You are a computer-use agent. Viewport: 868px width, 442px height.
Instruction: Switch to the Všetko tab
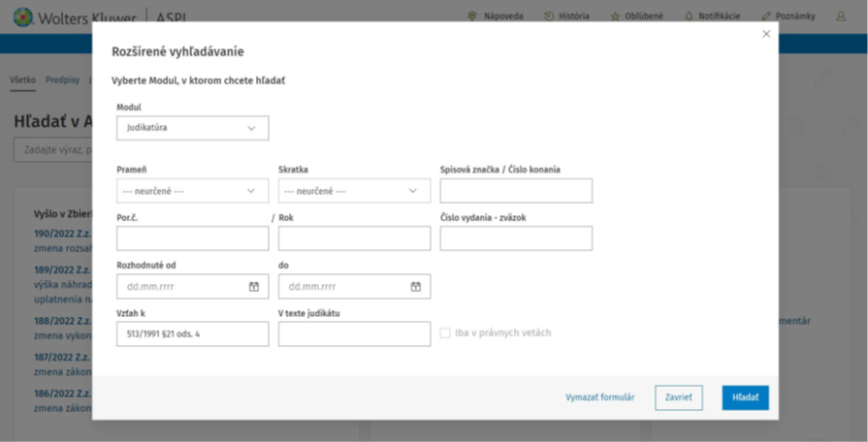coord(22,79)
